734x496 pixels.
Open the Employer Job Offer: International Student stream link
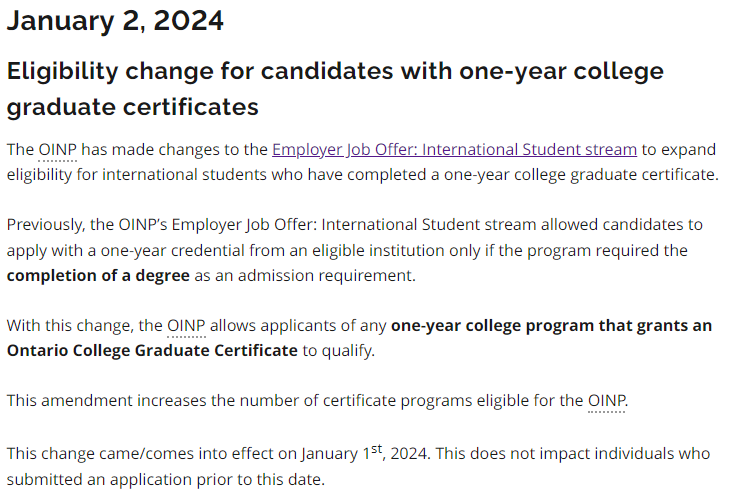[454, 150]
